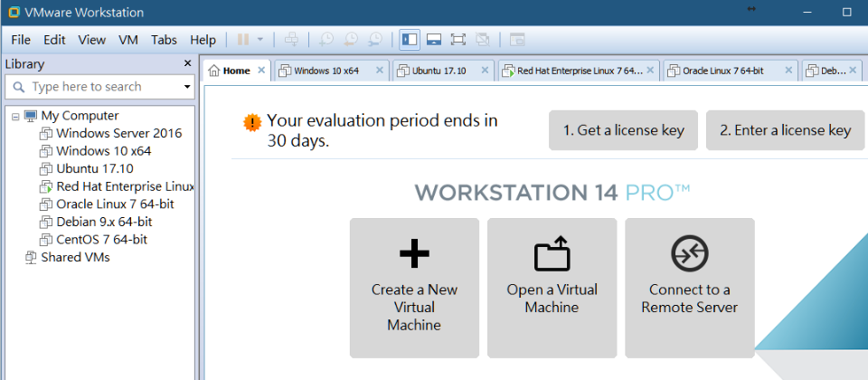Click the Take Snapshot toolbar icon
The height and width of the screenshot is (380, 868).
coord(326,39)
